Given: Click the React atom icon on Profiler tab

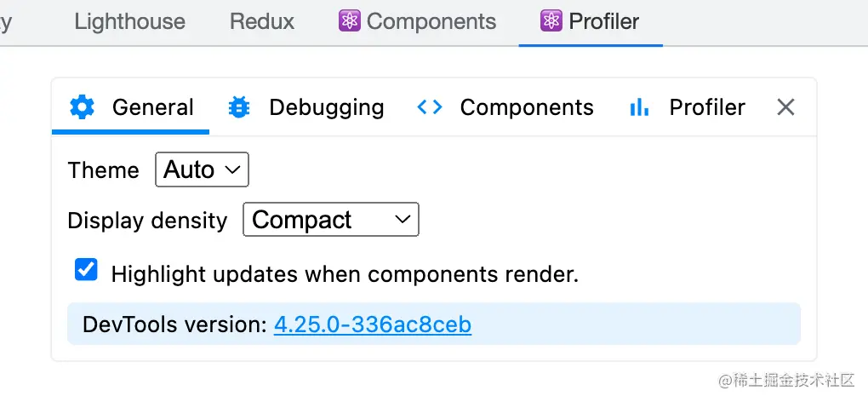Looking at the screenshot, I should (x=551, y=21).
